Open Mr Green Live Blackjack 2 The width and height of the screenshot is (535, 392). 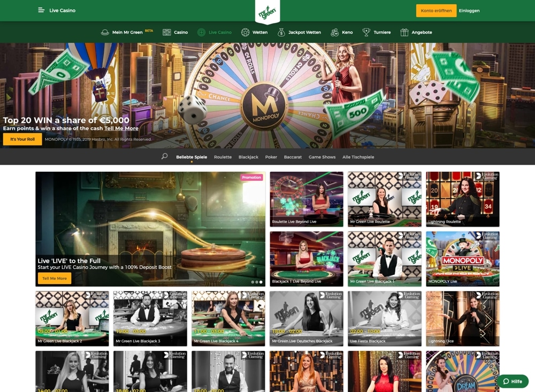tap(72, 319)
